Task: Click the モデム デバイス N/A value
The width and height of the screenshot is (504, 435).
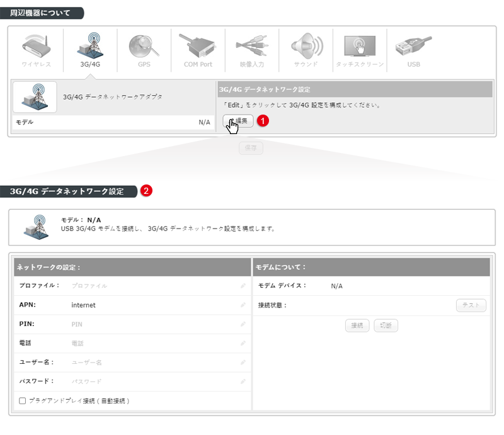Action: click(336, 286)
